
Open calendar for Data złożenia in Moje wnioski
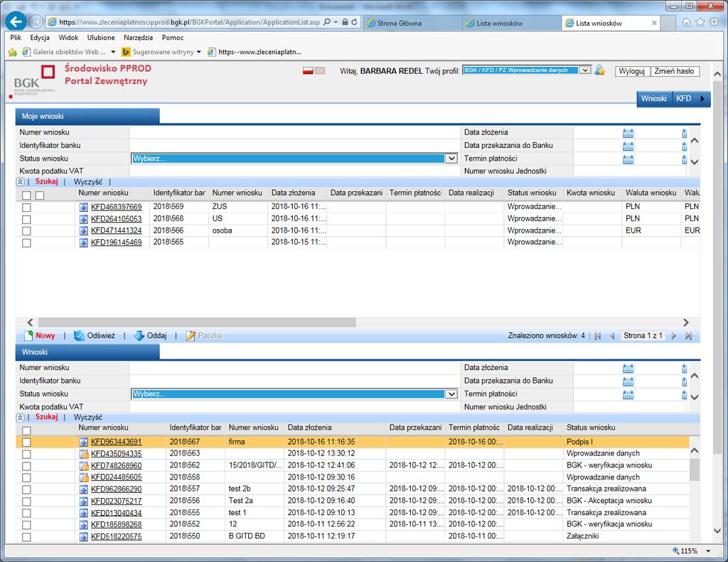[628, 133]
